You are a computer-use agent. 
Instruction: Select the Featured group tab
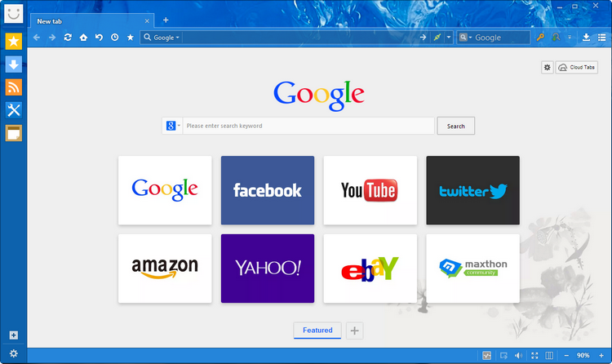pos(317,331)
